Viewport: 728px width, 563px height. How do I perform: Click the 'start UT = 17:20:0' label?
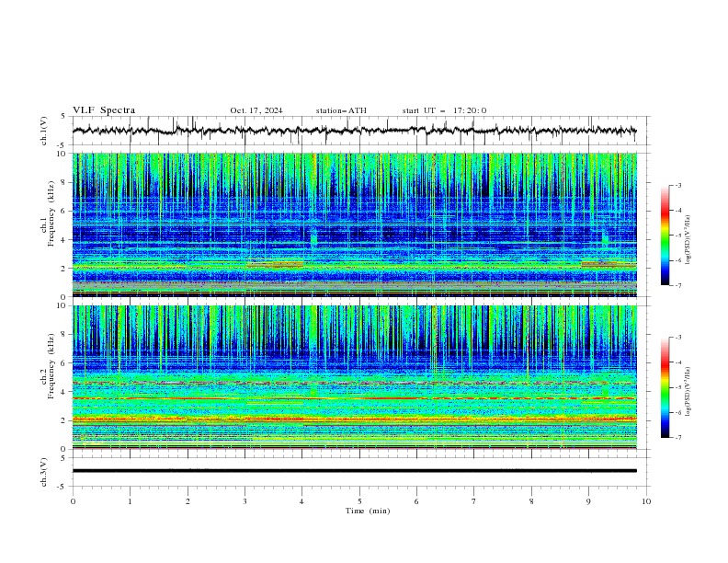click(x=444, y=110)
